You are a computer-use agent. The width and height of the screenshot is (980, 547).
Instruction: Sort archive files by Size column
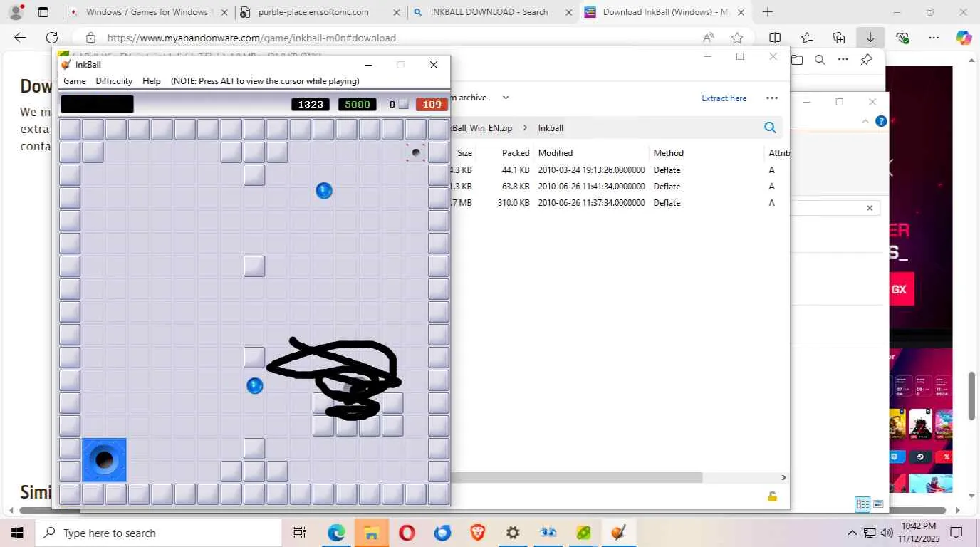tap(464, 153)
